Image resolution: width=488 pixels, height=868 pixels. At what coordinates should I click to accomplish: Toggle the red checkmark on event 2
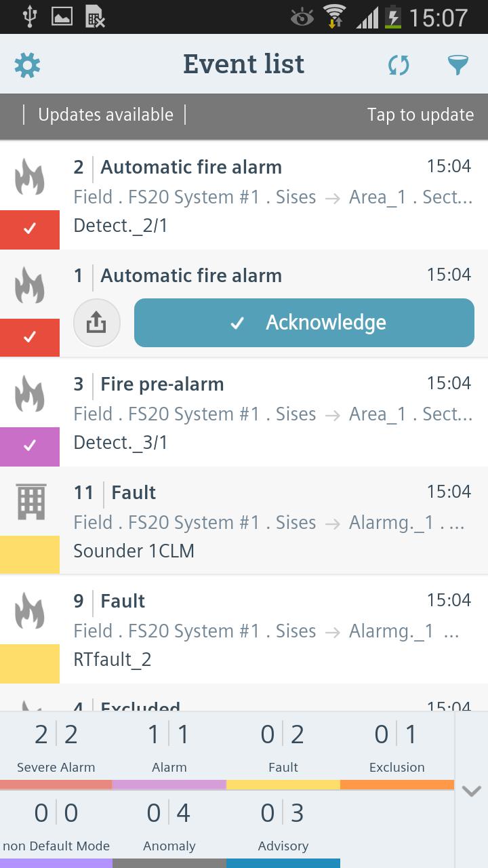(x=30, y=229)
